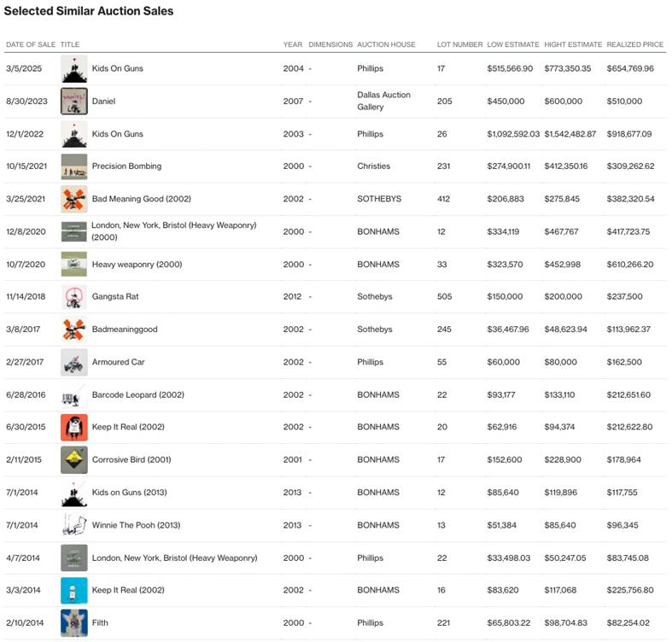This screenshot has width=672, height=642.
Task: Click the Corrosive Bird (2001) thumbnail
Action: [x=74, y=460]
